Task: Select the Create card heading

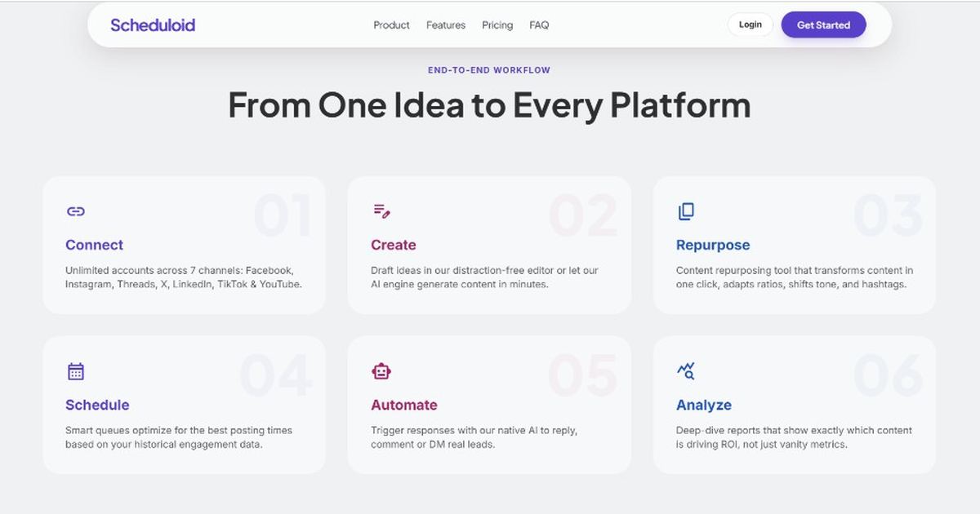Action: point(394,245)
